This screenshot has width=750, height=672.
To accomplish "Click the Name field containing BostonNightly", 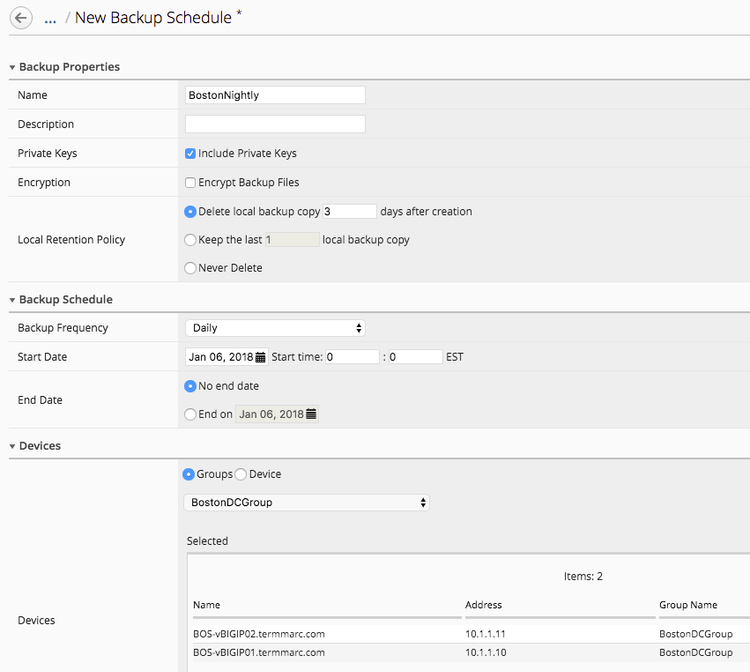I will pyautogui.click(x=275, y=95).
